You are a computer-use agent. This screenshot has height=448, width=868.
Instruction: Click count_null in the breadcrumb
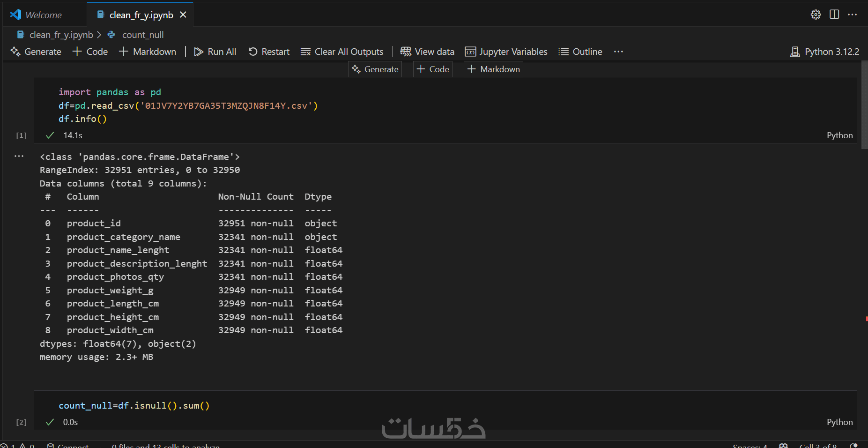tap(142, 35)
